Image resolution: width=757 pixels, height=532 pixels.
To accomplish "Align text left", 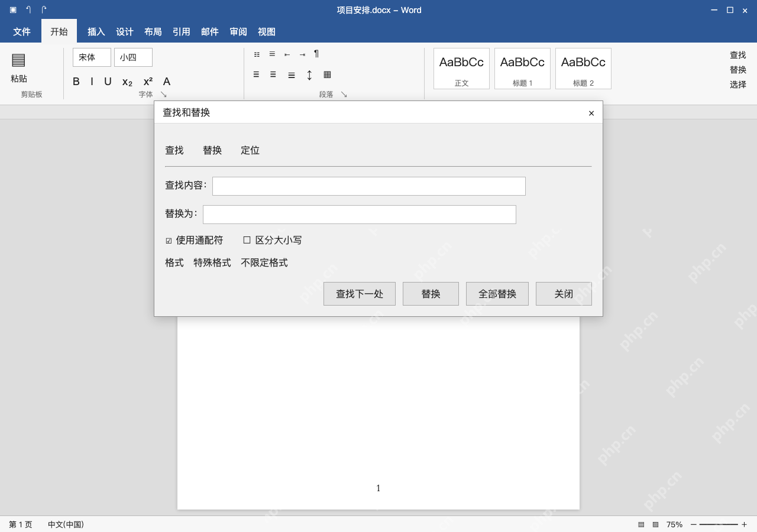I will [256, 74].
